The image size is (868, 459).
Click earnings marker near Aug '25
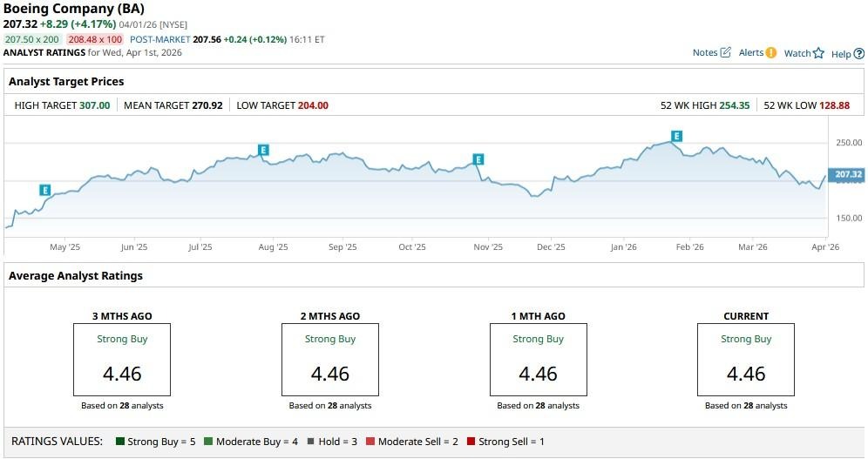[263, 150]
